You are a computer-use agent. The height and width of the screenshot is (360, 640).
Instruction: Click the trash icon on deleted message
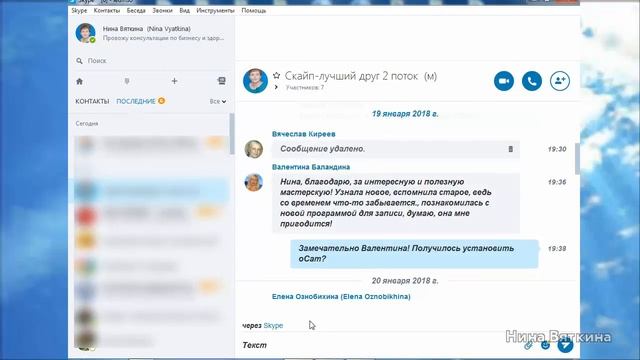click(x=511, y=149)
